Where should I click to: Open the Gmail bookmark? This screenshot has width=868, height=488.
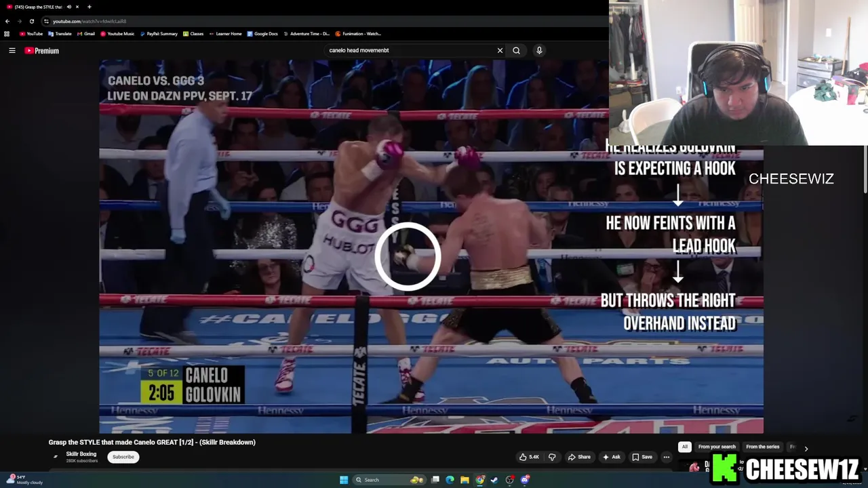85,34
